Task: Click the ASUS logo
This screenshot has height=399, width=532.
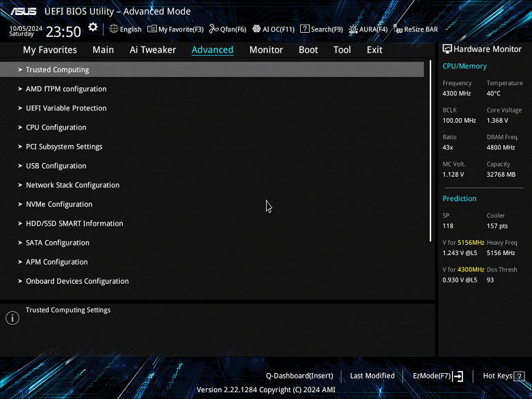Action: [x=23, y=12]
